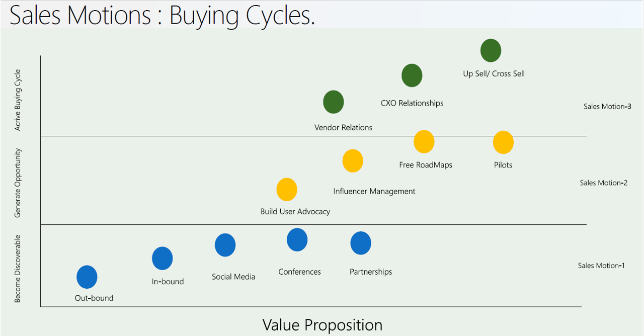Select the Conferences blue circle
This screenshot has height=336, width=644.
297,239
